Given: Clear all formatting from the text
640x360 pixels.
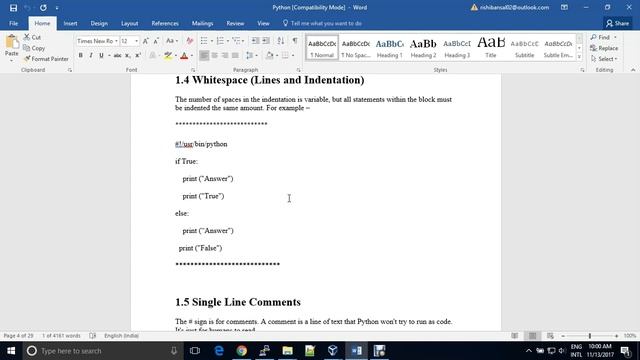Looking at the screenshot, I should click(189, 41).
